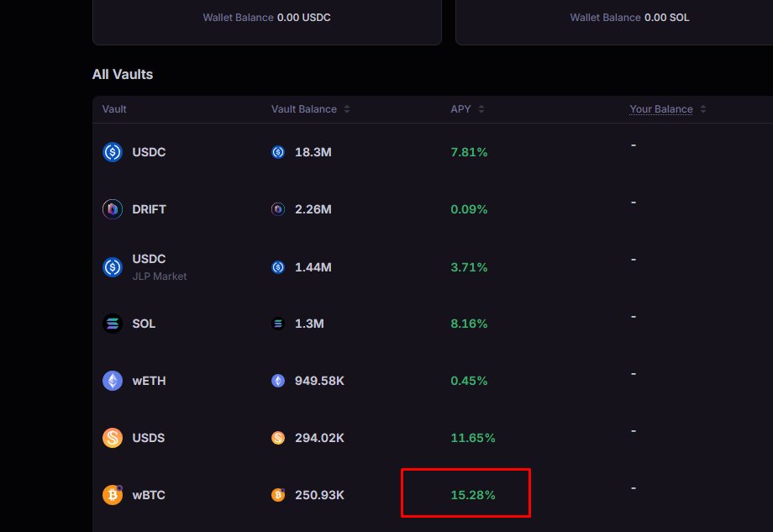Image resolution: width=773 pixels, height=532 pixels.
Task: Click the DRIFT vault token icon
Action: point(113,209)
